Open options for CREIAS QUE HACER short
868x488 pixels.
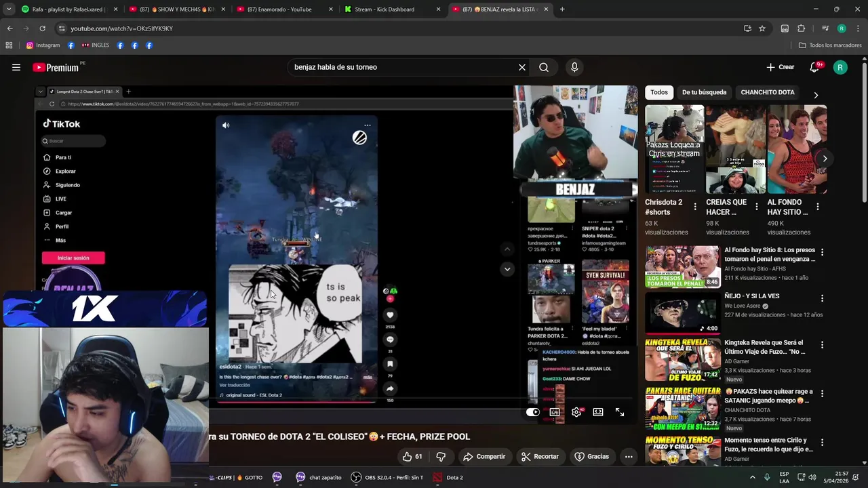(x=756, y=206)
